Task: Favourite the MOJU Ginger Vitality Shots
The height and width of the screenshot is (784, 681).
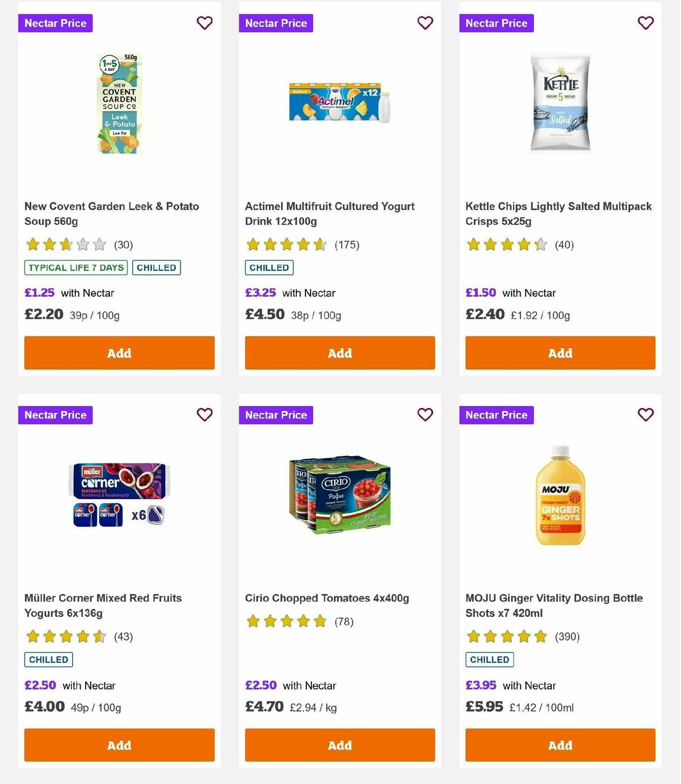Action: click(x=645, y=415)
